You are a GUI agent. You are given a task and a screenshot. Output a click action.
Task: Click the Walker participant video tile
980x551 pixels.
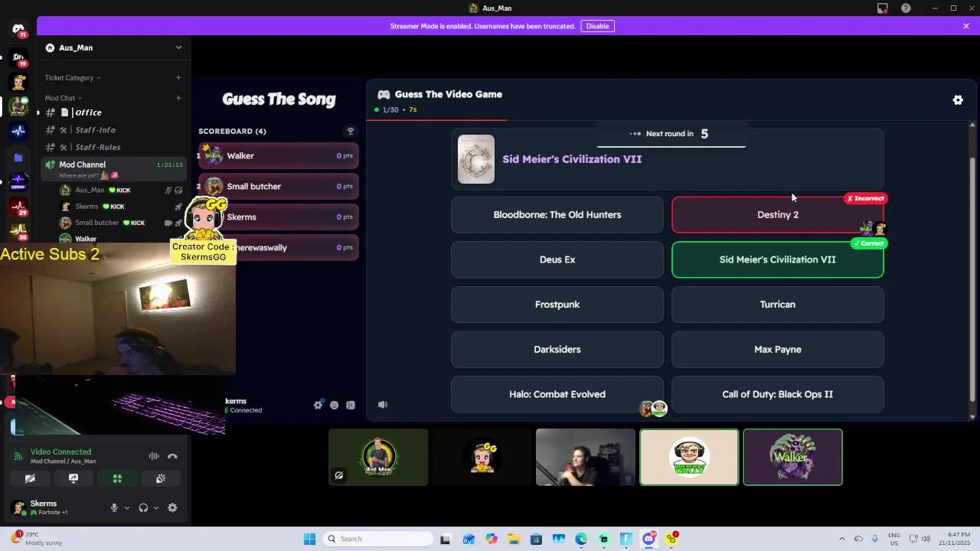[x=793, y=457]
